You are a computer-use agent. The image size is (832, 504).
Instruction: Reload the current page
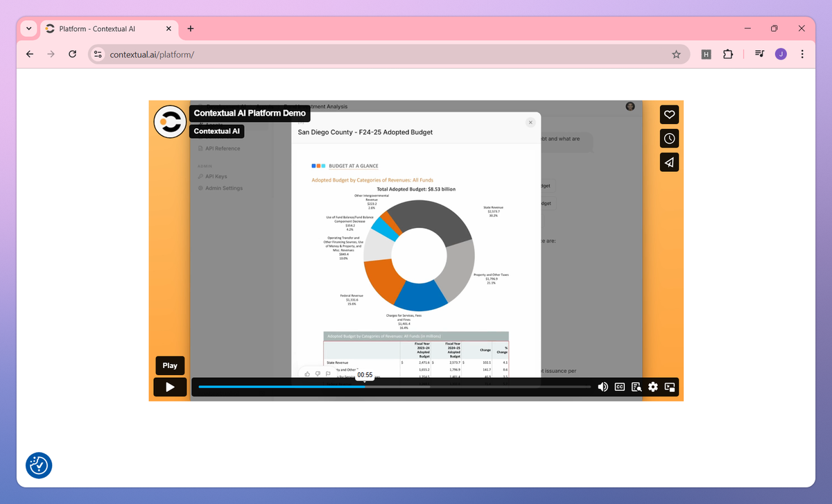72,54
